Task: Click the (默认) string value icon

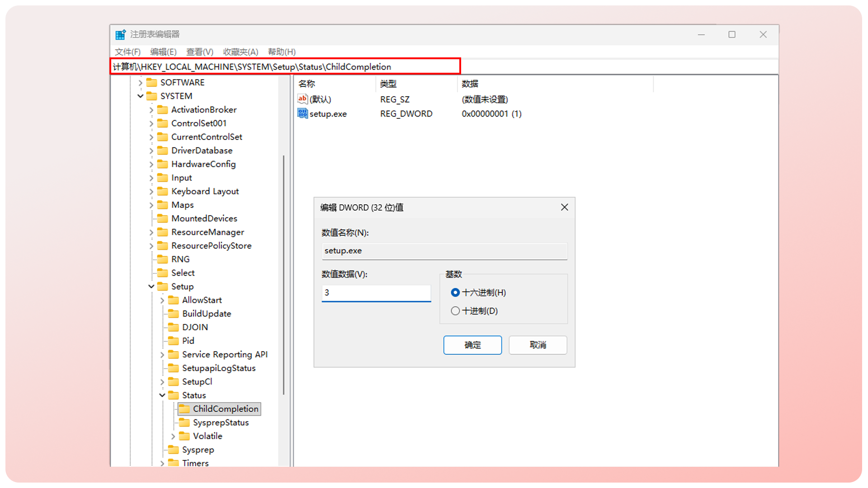Action: coord(302,99)
